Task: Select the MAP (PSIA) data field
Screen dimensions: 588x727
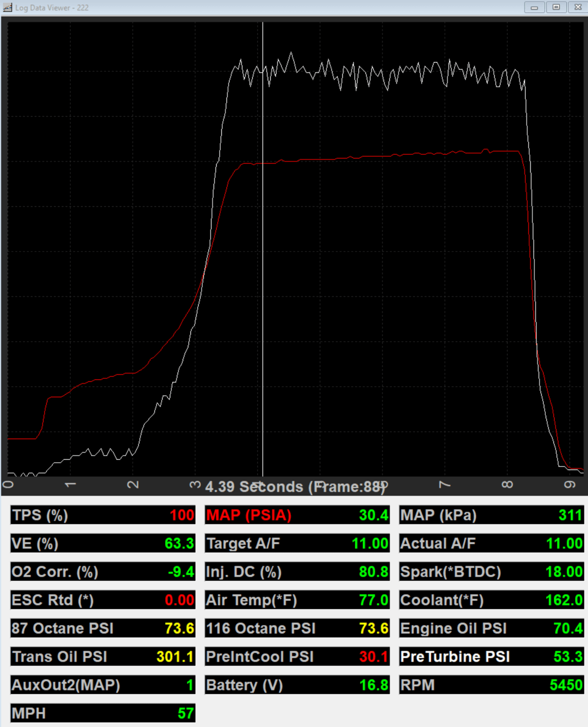Action: point(298,515)
